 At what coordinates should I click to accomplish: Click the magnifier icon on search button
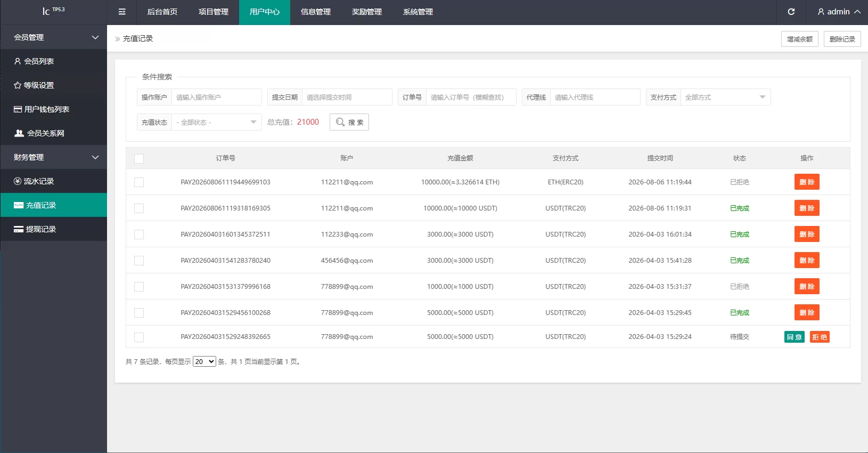[340, 122]
